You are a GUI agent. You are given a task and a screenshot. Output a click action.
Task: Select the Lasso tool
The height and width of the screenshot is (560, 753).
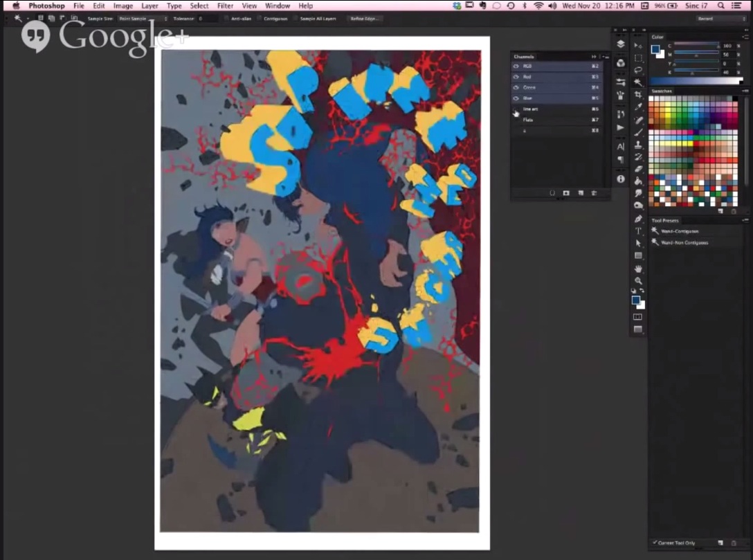tap(638, 70)
